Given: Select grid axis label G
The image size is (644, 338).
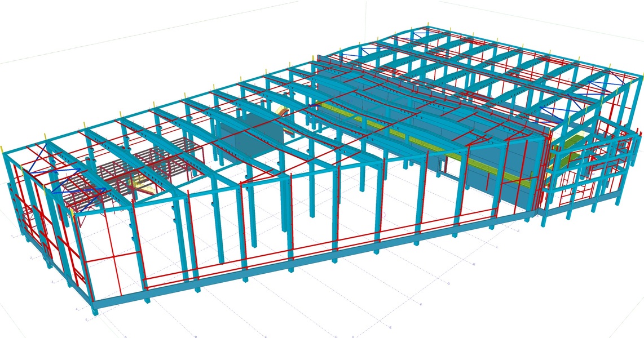Looking at the screenshot, I should pyautogui.click(x=448, y=283).
